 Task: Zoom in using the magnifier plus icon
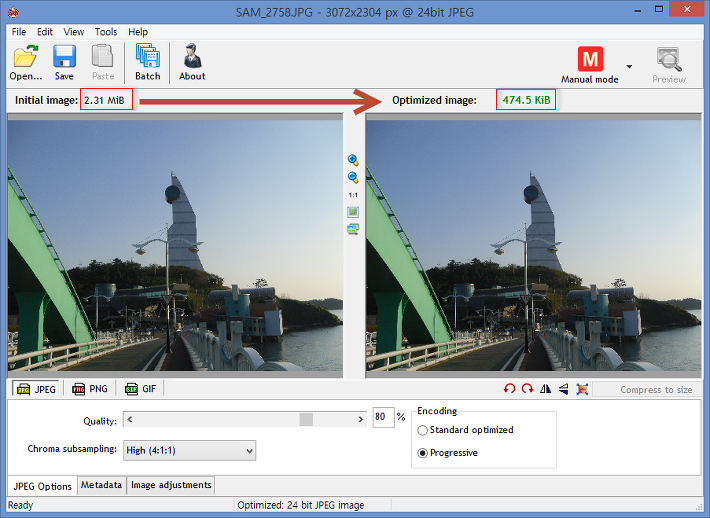(353, 160)
